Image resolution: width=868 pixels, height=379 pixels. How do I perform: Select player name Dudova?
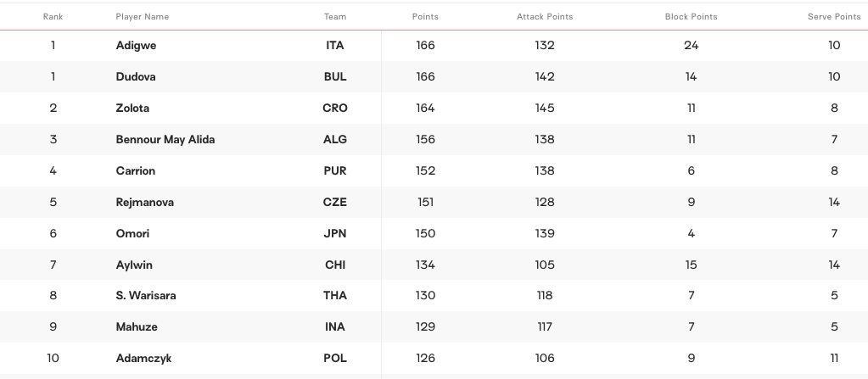[x=136, y=77]
